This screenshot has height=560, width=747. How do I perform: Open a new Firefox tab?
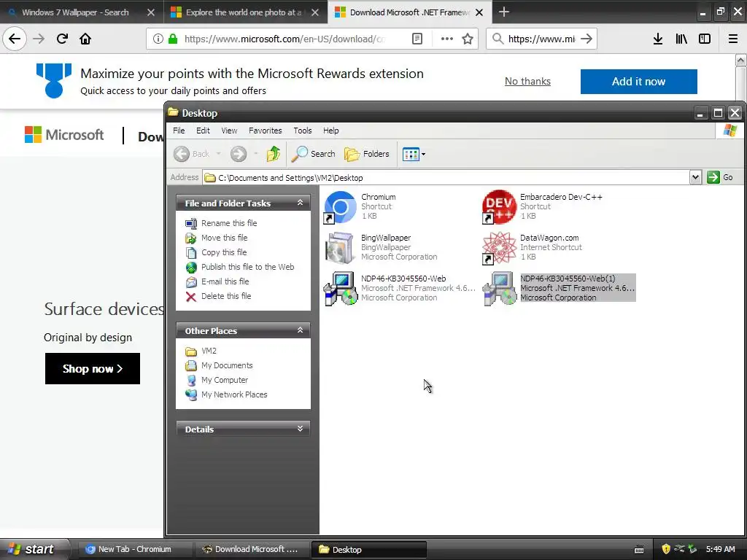[x=503, y=12]
